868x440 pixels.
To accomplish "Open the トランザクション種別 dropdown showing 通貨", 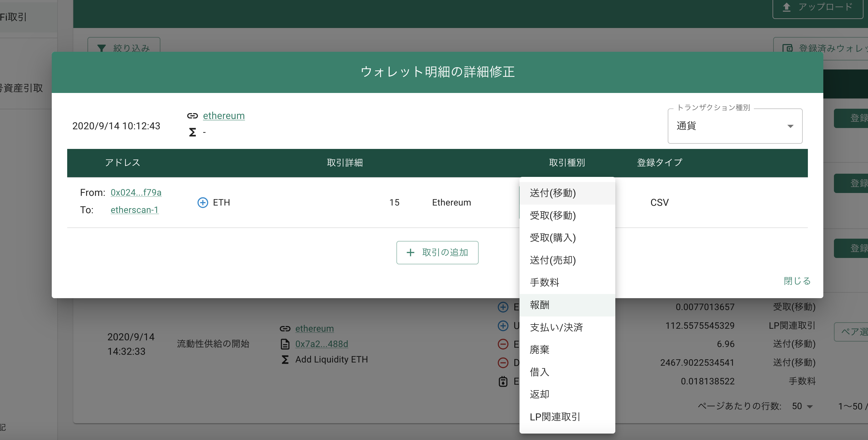I will click(735, 126).
